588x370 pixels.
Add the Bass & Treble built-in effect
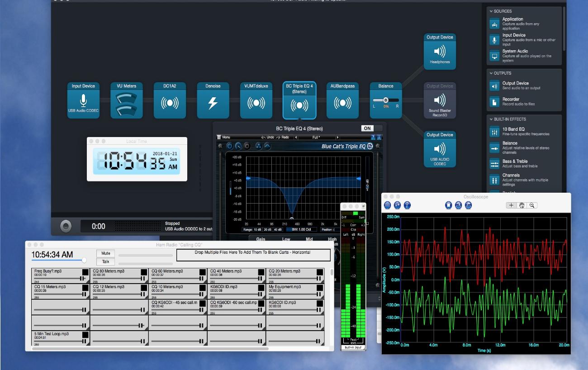click(524, 164)
